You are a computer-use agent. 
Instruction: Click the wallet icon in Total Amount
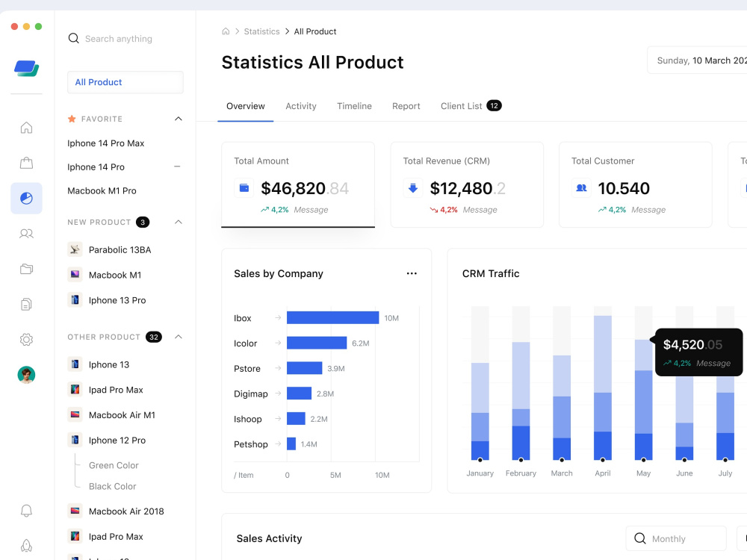point(244,187)
